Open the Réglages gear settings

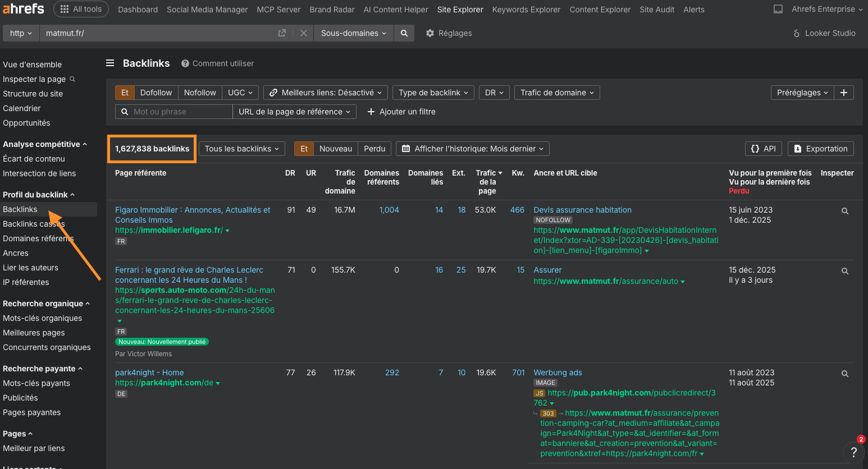449,33
